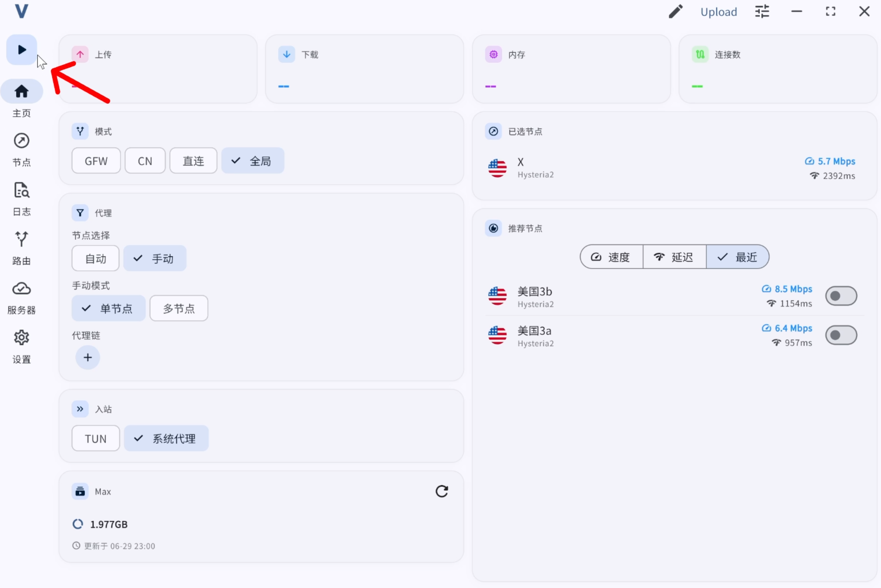The width and height of the screenshot is (881, 588).
Task: Click the US flag of 美国3b
Action: (x=497, y=296)
